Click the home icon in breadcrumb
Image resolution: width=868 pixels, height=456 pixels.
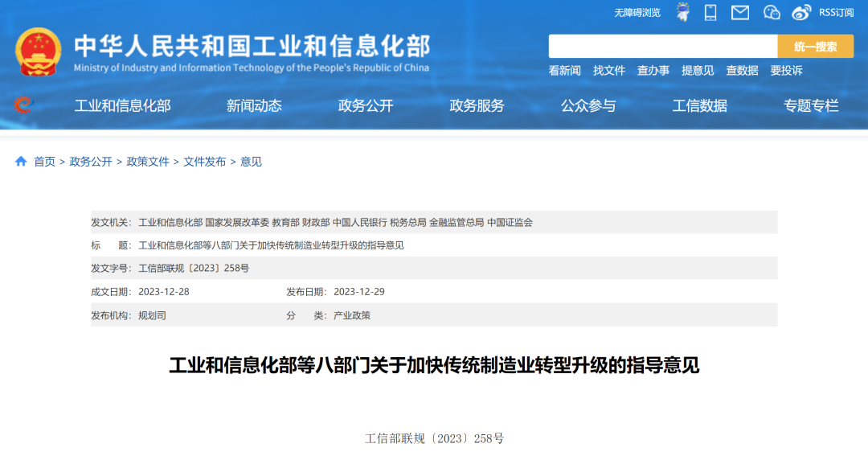[x=21, y=162]
